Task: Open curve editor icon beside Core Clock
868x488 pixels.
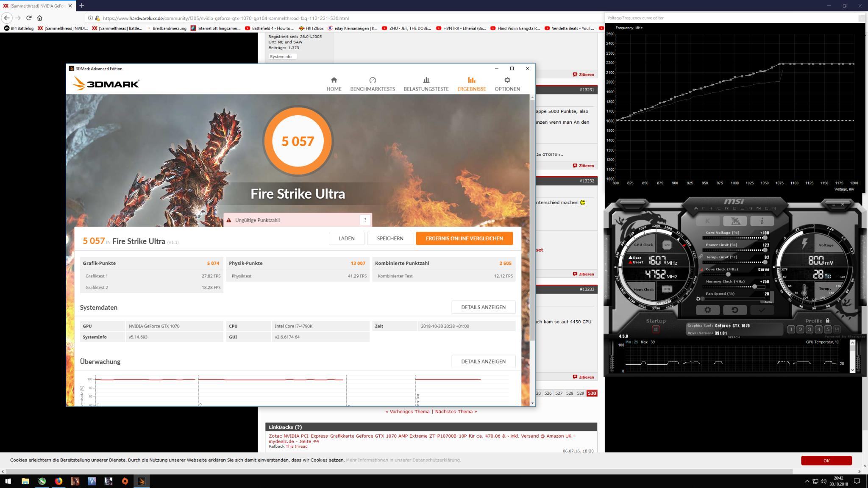Action: coord(701,269)
